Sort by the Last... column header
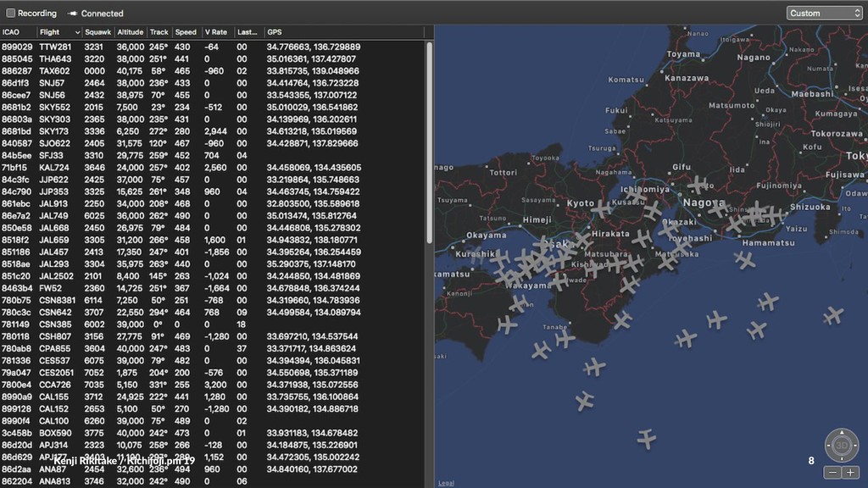The width and height of the screenshot is (868, 488). click(248, 32)
